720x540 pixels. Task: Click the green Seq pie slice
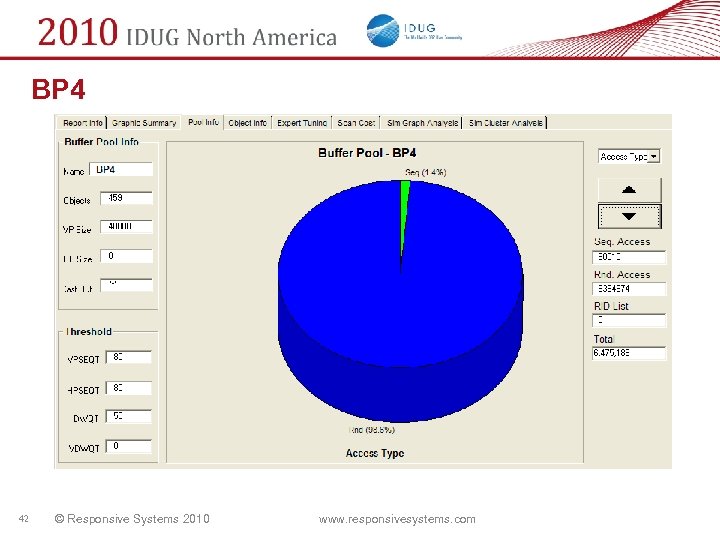coord(405,207)
